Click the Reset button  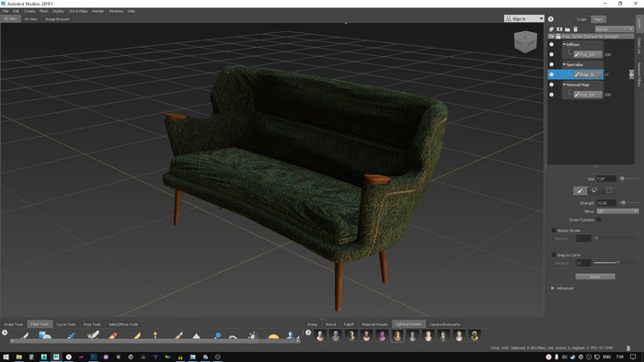point(595,277)
